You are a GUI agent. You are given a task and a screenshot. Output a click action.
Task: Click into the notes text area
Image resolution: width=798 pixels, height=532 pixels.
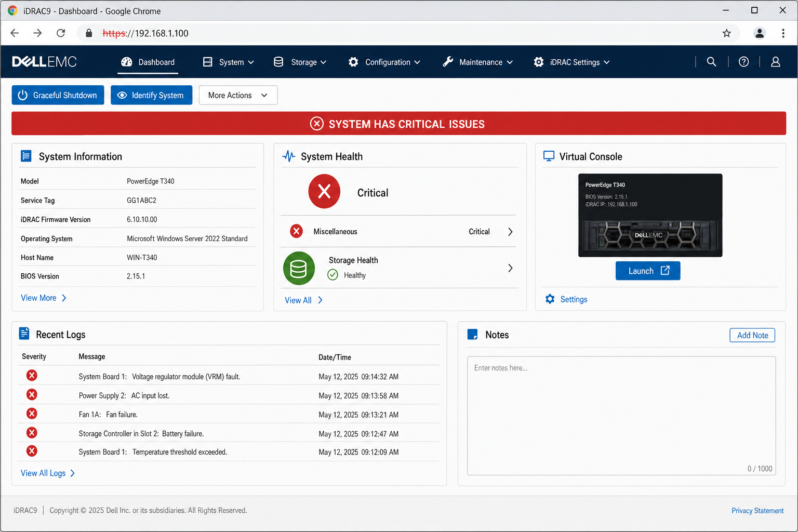point(621,416)
